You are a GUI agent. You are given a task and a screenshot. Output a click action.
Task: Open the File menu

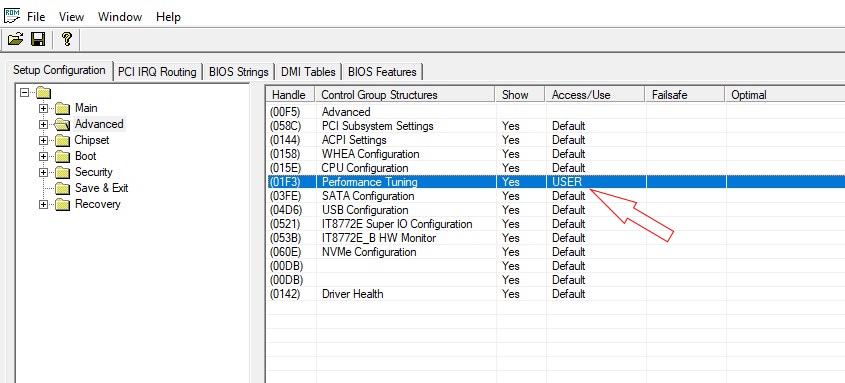click(x=36, y=17)
